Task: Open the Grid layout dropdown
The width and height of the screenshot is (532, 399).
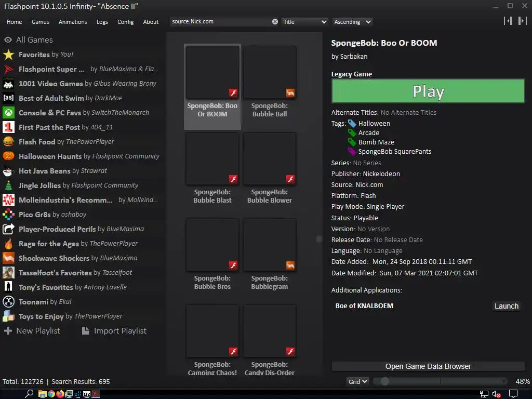Action: [x=357, y=382]
